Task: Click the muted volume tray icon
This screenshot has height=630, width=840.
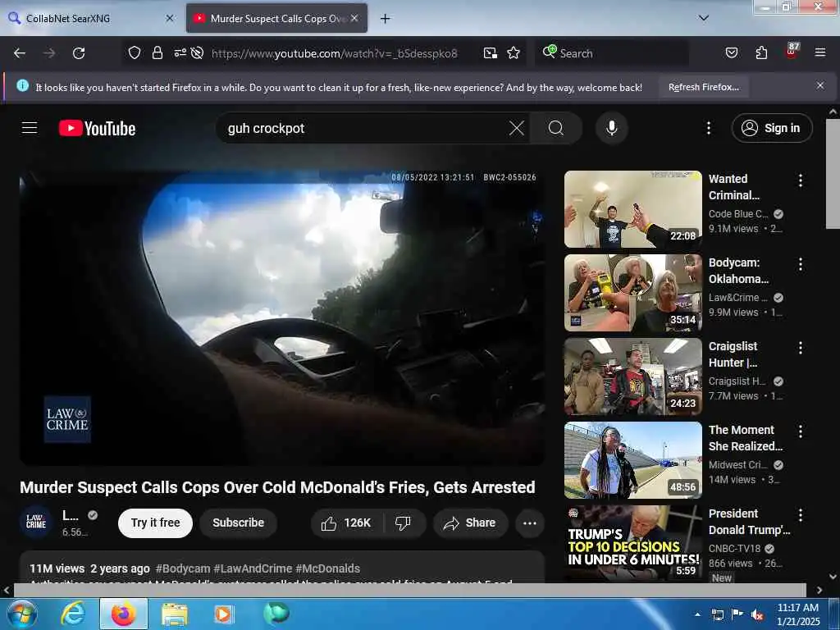Action: [757, 614]
